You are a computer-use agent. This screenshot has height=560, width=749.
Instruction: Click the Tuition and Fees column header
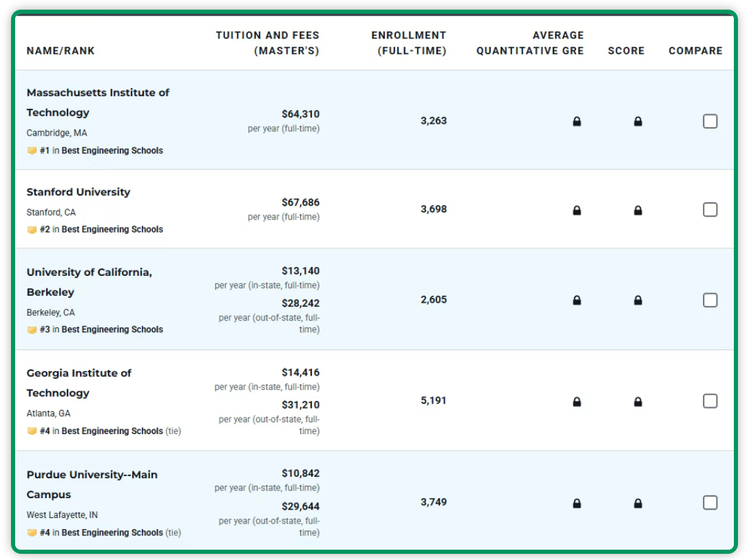[267, 43]
